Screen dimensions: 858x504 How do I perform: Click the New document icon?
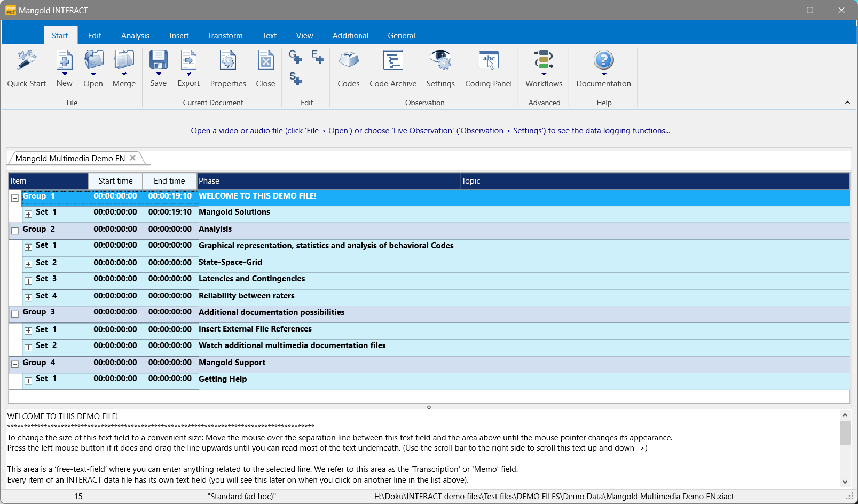(x=64, y=60)
